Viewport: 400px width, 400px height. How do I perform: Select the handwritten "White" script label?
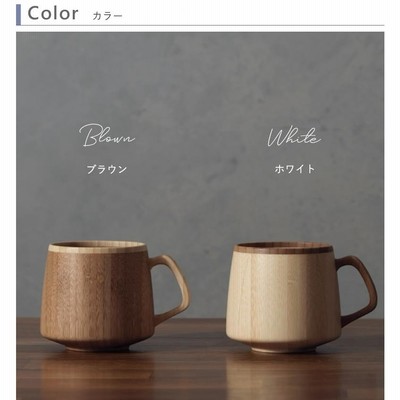coord(294,137)
